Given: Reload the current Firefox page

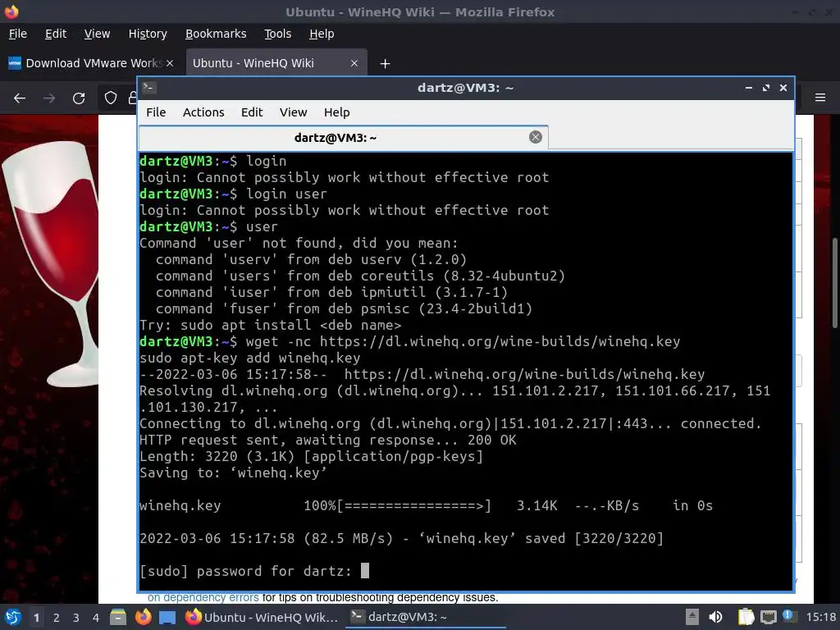Looking at the screenshot, I should 79,98.
